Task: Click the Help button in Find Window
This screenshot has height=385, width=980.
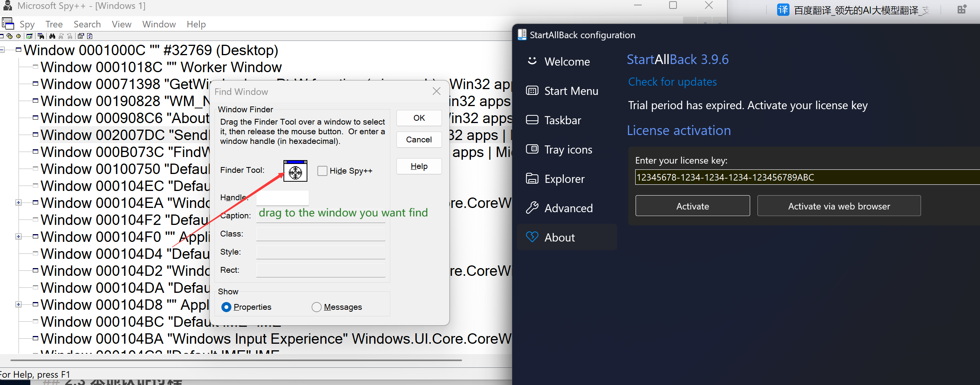Action: click(419, 166)
